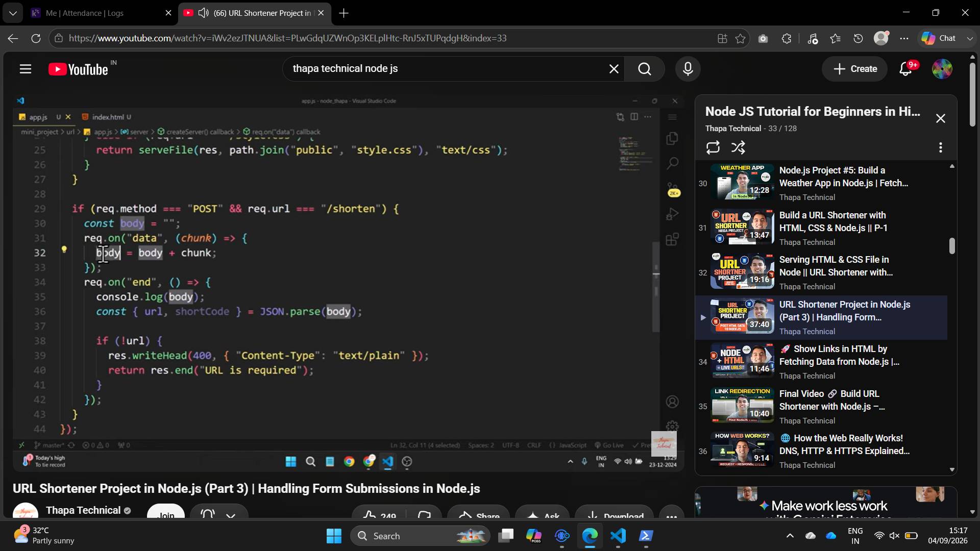This screenshot has width=980, height=551.
Task: Click the Create button
Action: coord(854,69)
